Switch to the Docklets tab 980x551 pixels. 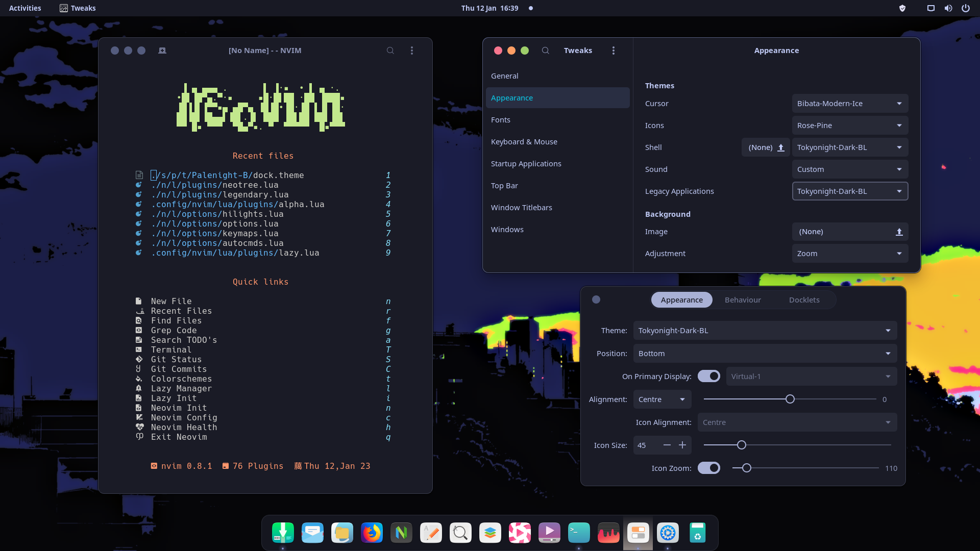point(804,300)
